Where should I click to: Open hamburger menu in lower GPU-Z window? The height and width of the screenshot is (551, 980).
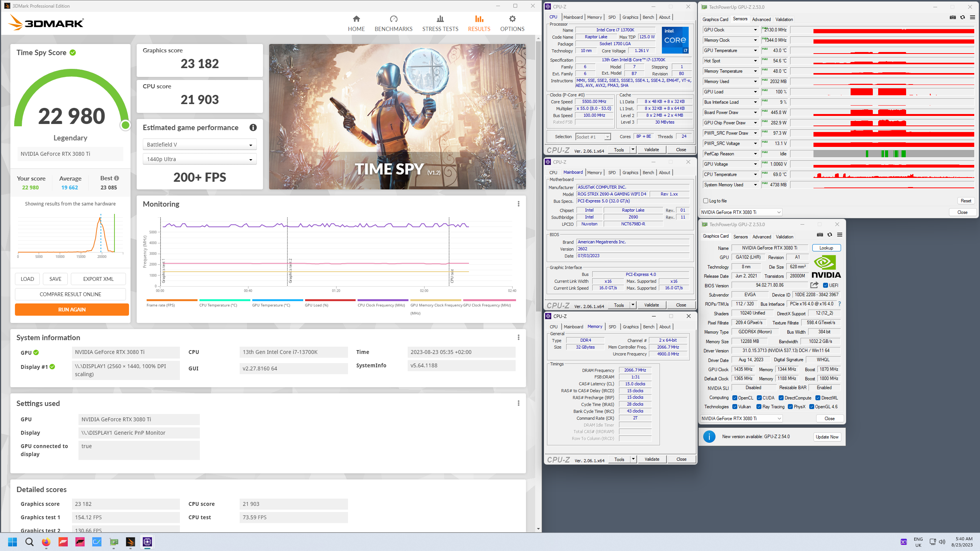840,235
